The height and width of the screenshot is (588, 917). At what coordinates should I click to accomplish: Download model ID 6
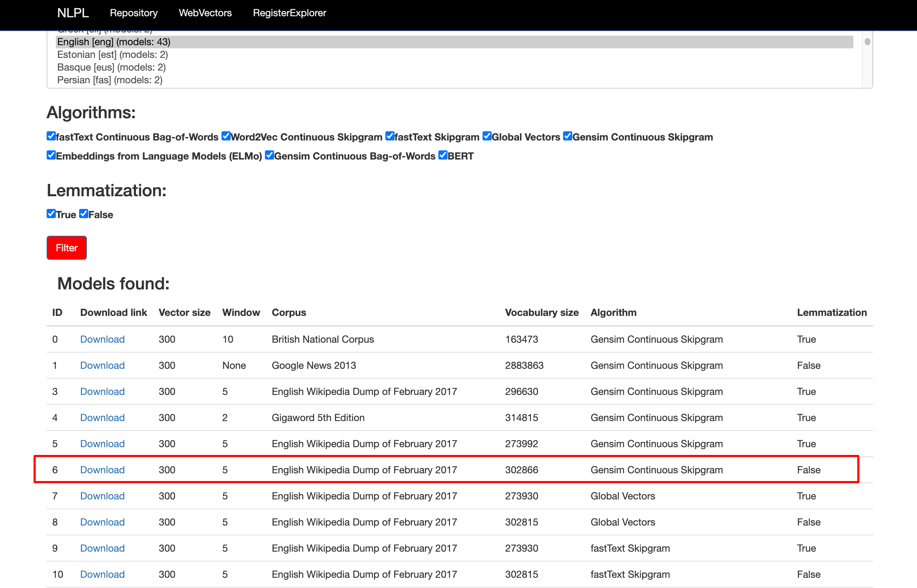(x=102, y=470)
